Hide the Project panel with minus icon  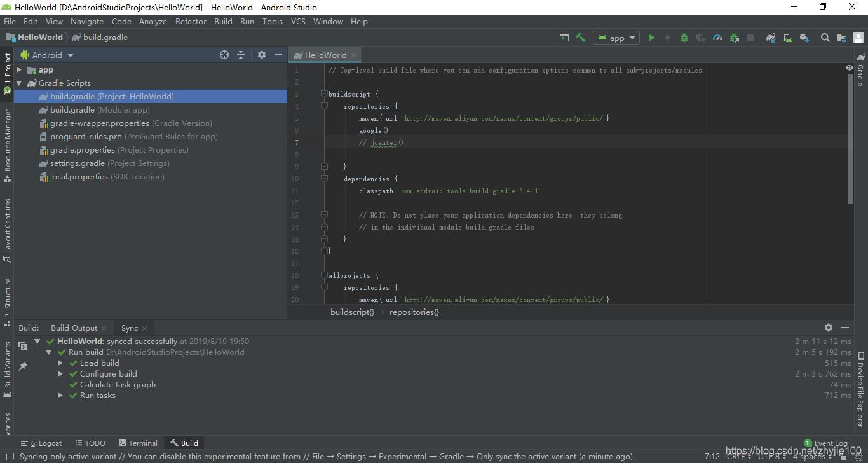(278, 55)
